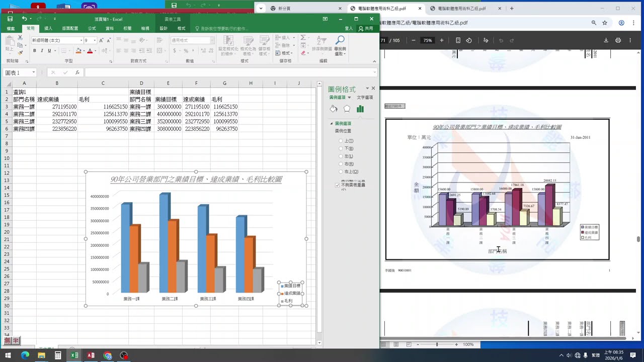Select the Legend Options bar chart icon
This screenshot has width=644, height=362.
(360, 109)
